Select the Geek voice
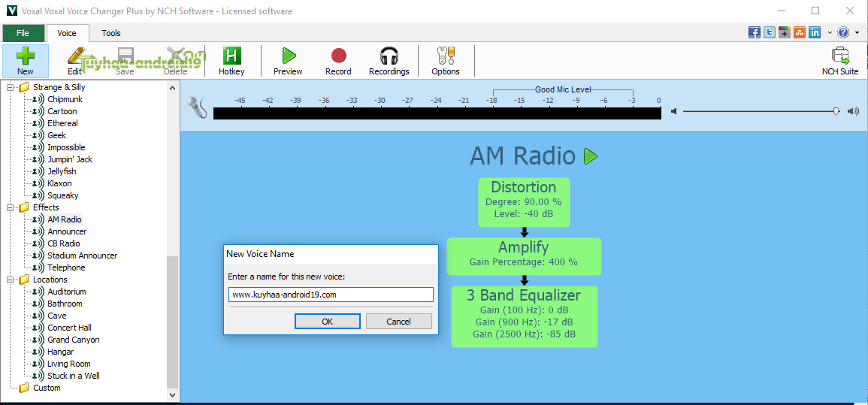Viewport: 868px width, 405px height. point(56,135)
